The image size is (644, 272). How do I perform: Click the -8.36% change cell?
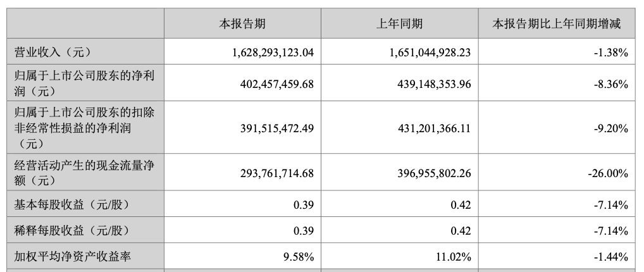coord(611,84)
